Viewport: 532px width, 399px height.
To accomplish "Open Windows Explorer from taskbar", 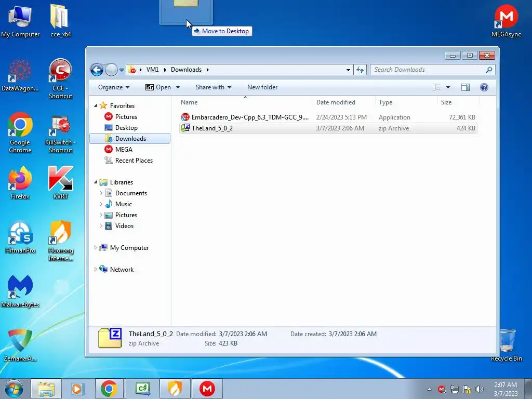I will pyautogui.click(x=46, y=389).
